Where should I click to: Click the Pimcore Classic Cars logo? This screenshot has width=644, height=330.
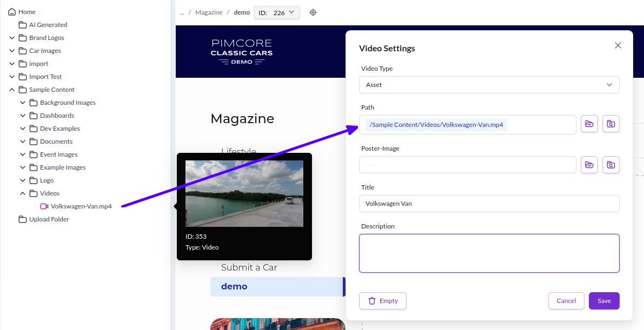tap(242, 52)
